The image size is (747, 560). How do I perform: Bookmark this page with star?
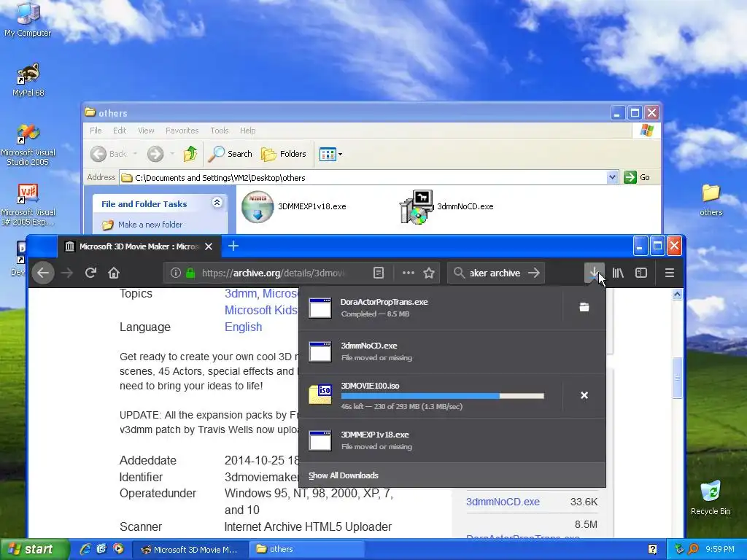(429, 273)
